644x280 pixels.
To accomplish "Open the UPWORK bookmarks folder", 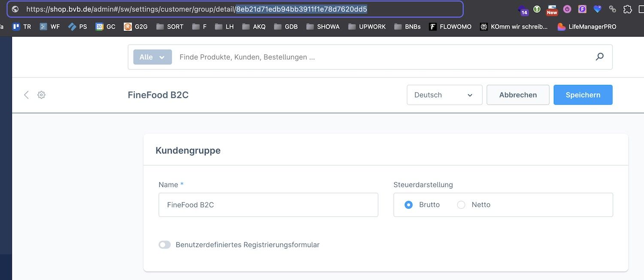I will 367,27.
